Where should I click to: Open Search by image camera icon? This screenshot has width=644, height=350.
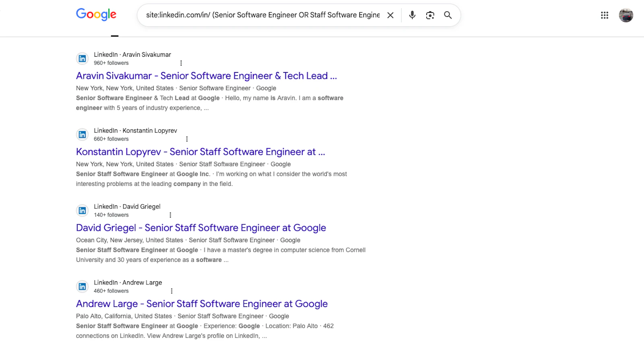tap(430, 15)
